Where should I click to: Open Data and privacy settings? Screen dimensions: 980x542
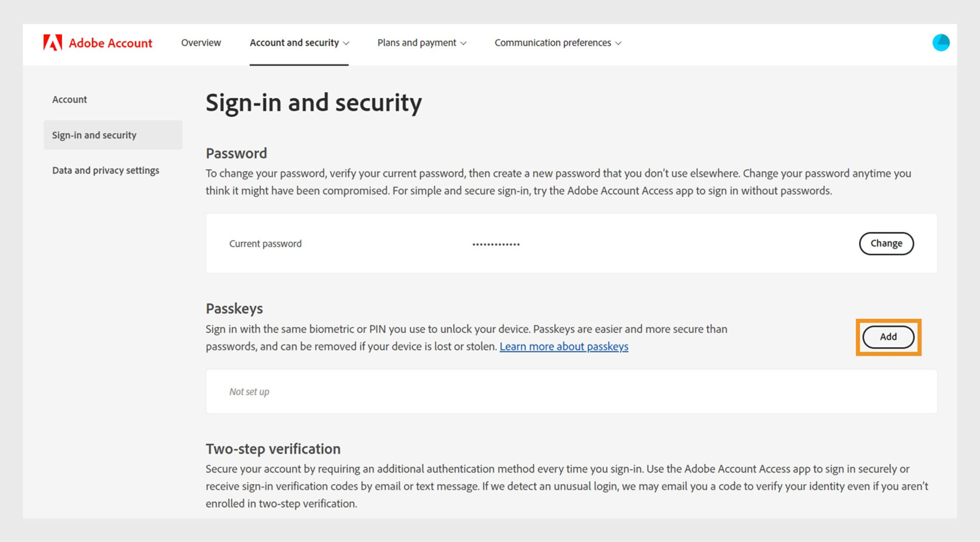[x=106, y=170]
